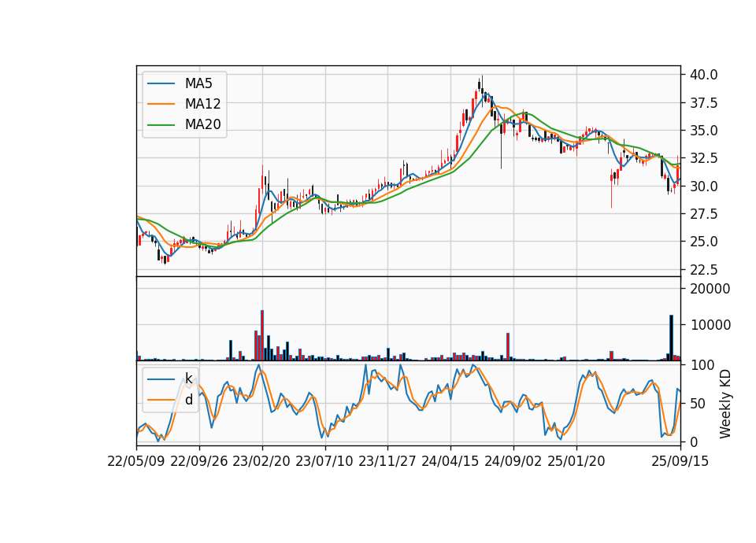This screenshot has width=756, height=543.
Task: Click the 24/09/02 date label
Action: point(513,461)
